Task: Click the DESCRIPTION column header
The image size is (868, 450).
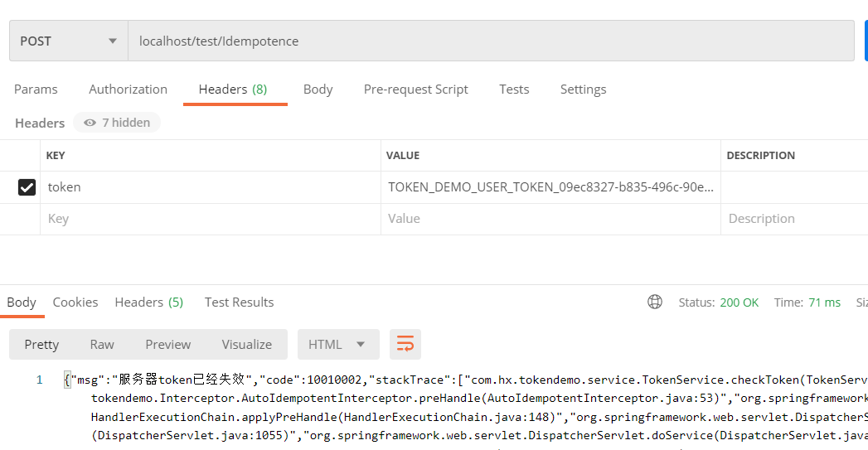Action: (760, 156)
